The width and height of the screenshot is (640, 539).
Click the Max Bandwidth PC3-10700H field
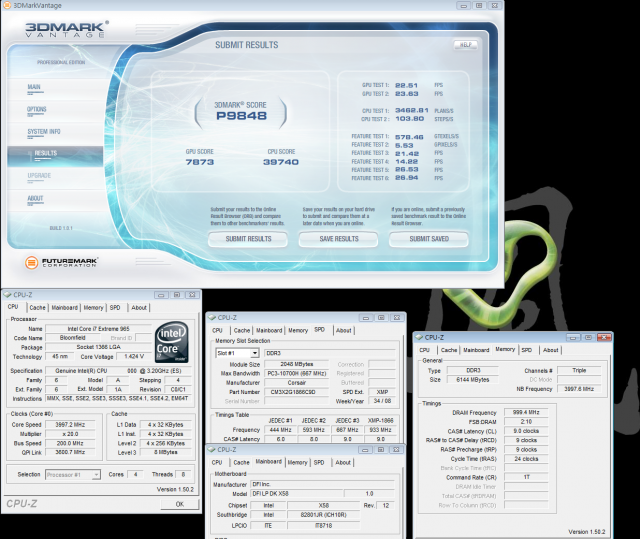[297, 374]
